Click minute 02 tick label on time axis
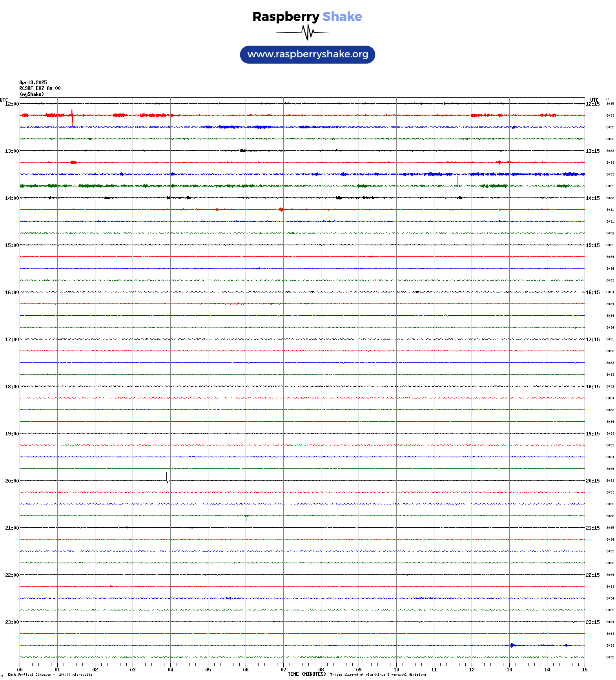The width and height of the screenshot is (616, 680). [x=95, y=670]
